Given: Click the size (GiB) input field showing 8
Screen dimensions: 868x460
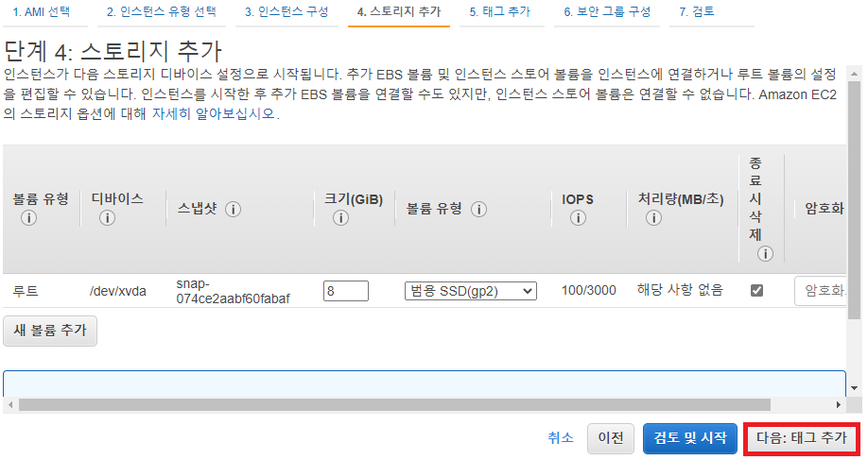Looking at the screenshot, I should [x=346, y=291].
